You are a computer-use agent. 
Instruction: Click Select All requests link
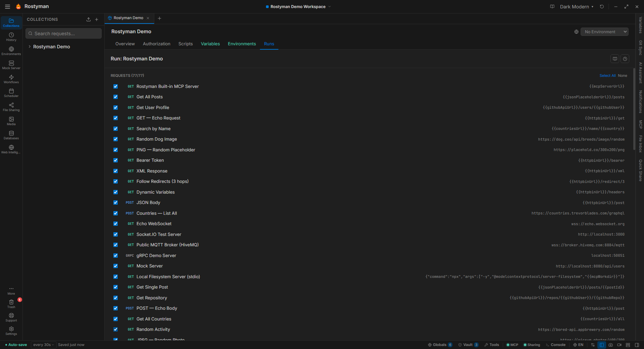pyautogui.click(x=607, y=76)
